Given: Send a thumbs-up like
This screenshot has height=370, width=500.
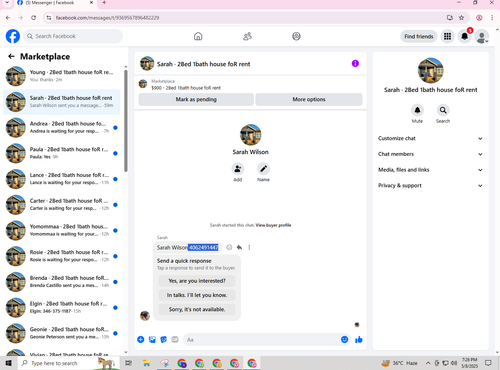Looking at the screenshot, I should coord(359,339).
